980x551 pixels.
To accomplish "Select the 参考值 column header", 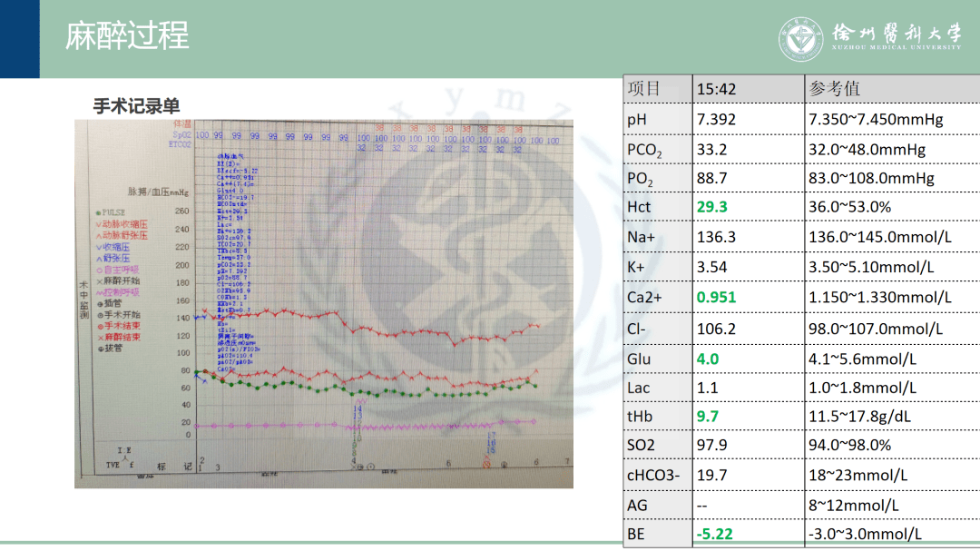I will [834, 89].
